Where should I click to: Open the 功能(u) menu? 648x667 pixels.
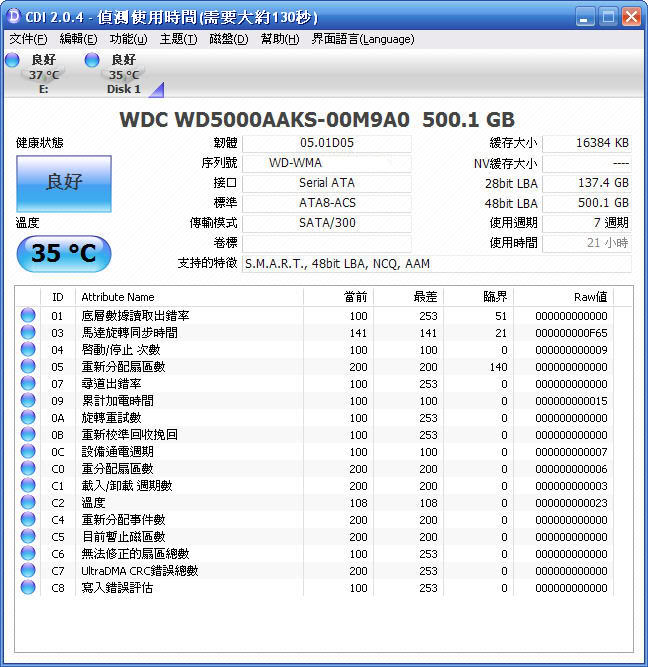(x=128, y=39)
